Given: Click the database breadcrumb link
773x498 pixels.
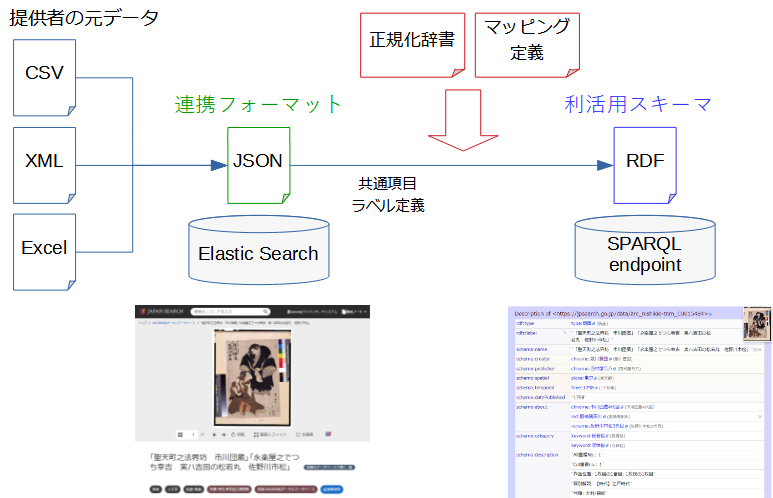Looking at the screenshot, I should tap(174, 323).
